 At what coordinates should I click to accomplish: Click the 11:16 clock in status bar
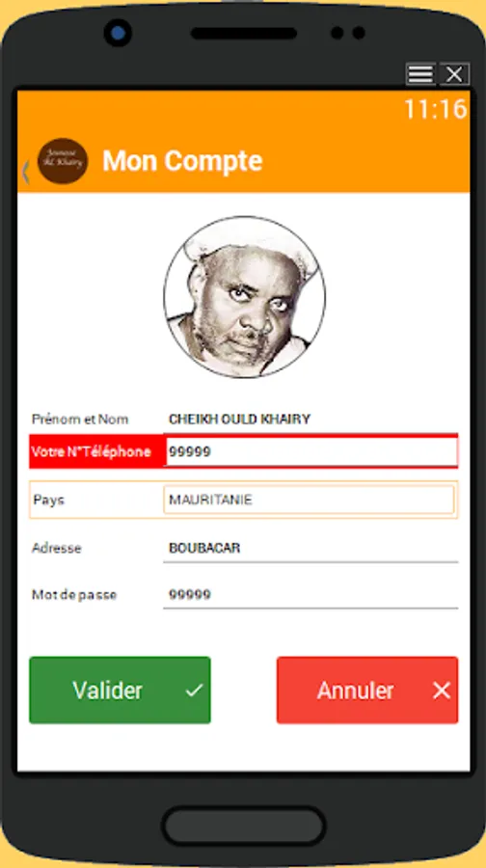[435, 109]
